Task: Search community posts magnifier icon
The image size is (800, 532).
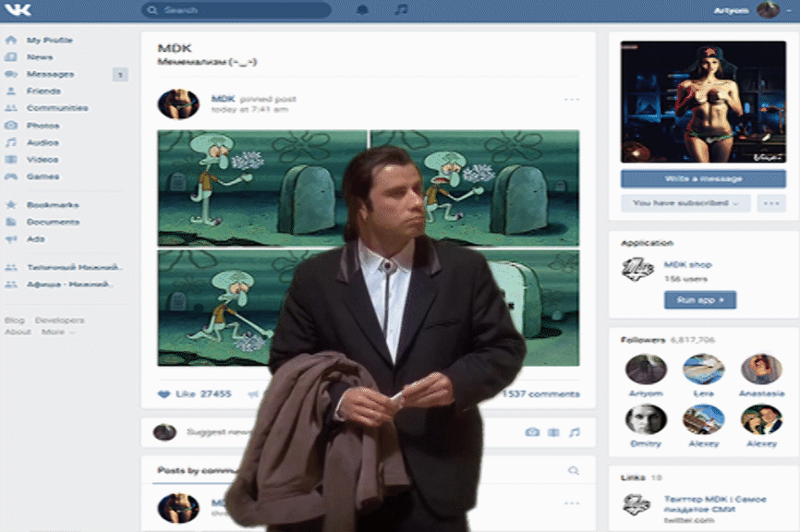Action: click(574, 470)
